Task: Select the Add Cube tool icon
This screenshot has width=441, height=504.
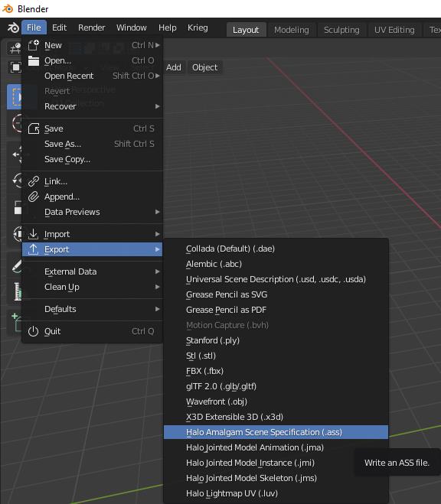Action: (17, 323)
